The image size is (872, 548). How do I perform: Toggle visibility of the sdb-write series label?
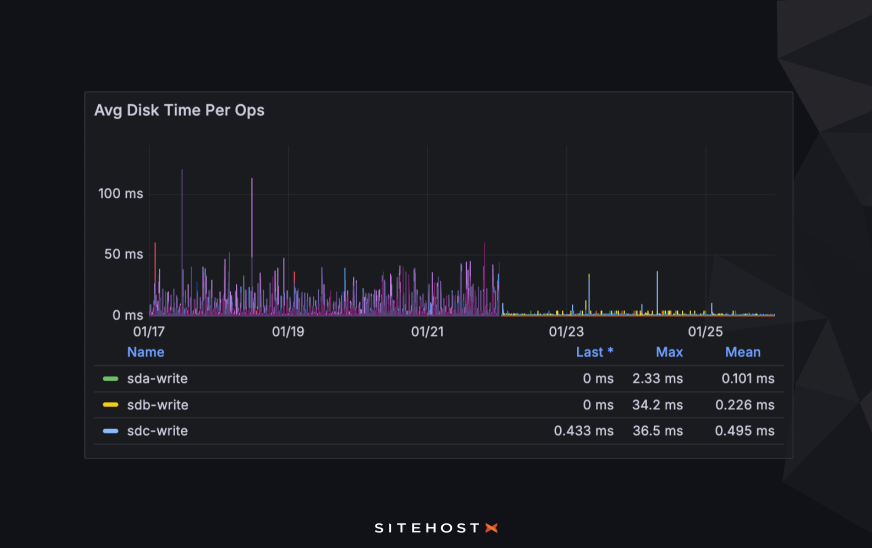157,405
